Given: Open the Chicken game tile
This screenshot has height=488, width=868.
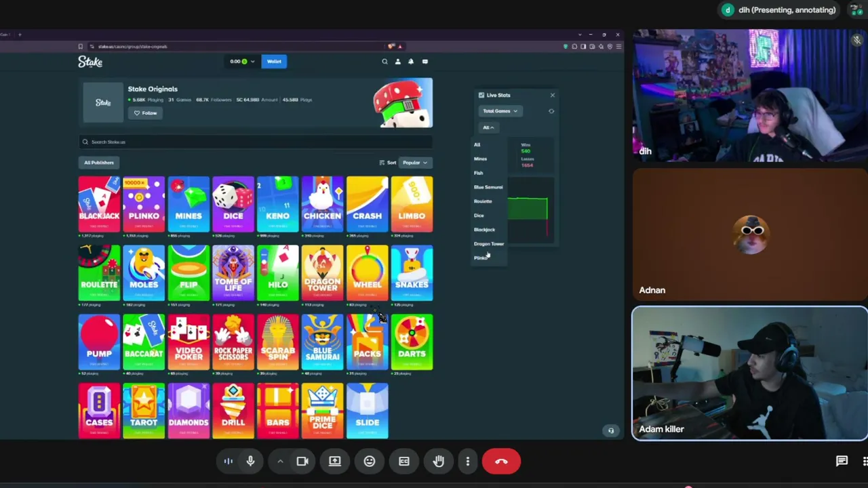Looking at the screenshot, I should tap(323, 204).
